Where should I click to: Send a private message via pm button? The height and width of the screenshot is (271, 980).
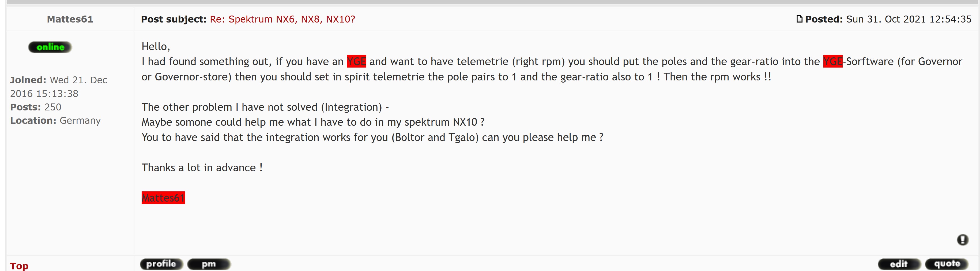point(209,264)
